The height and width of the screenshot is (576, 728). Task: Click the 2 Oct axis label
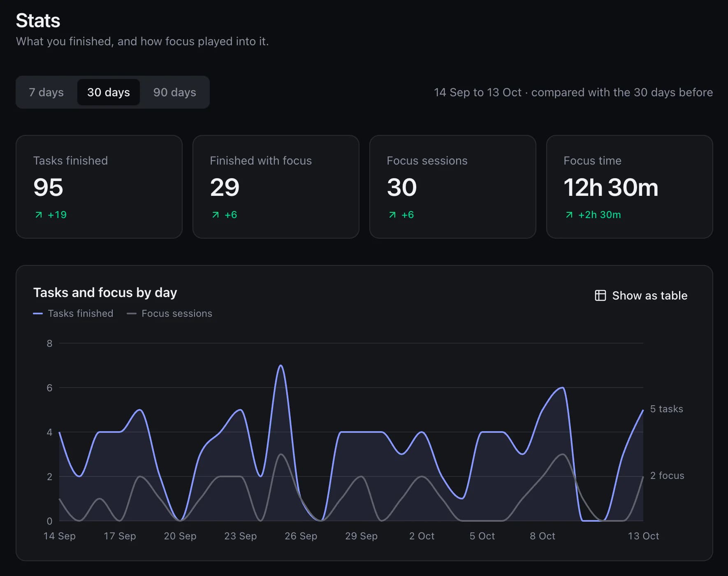click(422, 536)
